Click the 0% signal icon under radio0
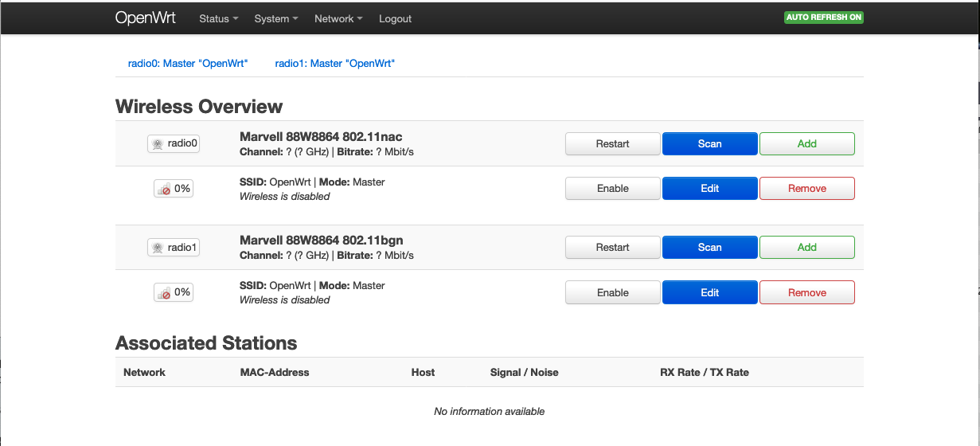The width and height of the screenshot is (980, 446). click(x=174, y=189)
